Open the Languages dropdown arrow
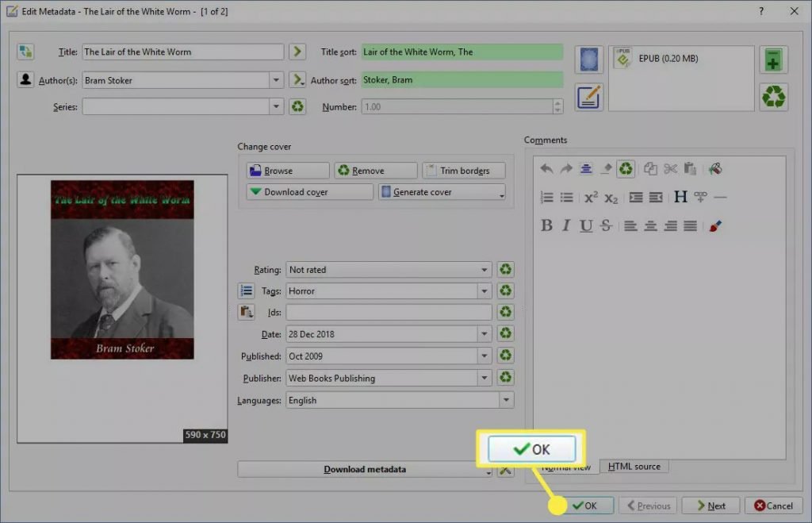The image size is (812, 523). tap(507, 400)
